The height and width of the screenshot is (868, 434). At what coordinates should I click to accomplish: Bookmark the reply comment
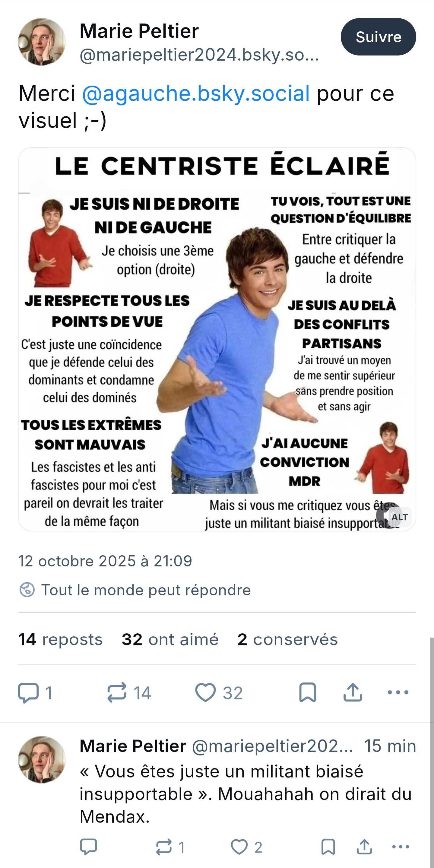coord(328,847)
